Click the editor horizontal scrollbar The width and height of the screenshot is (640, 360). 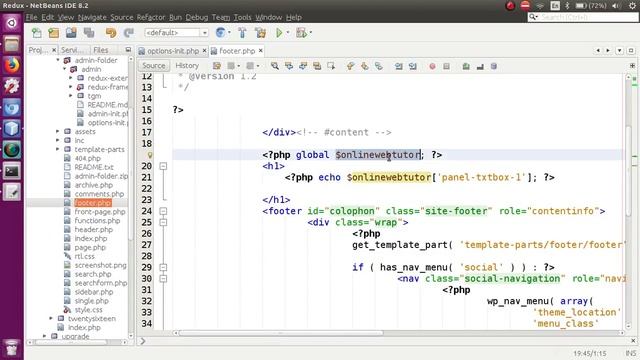(x=281, y=333)
